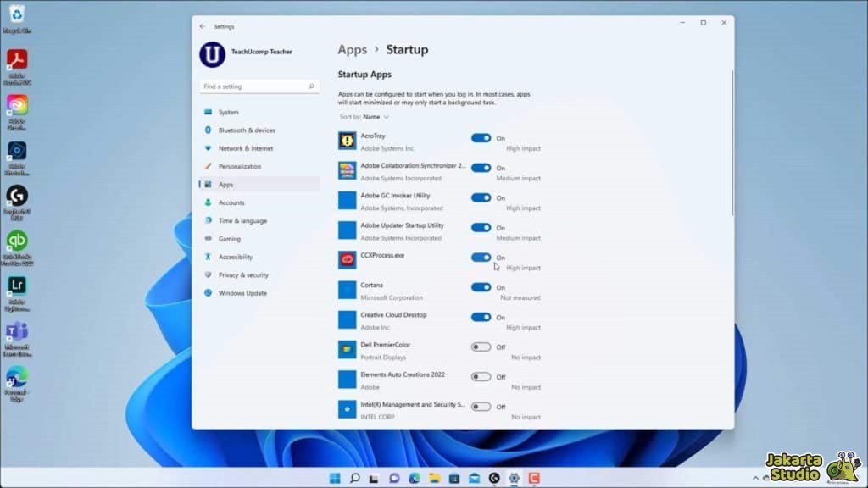
Task: Click the Find a setting search box
Action: point(259,86)
